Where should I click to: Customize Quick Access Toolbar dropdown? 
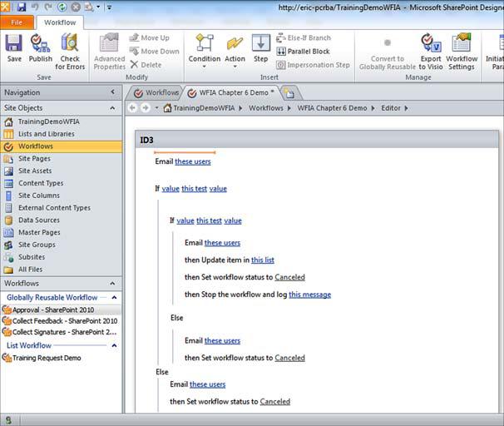click(x=109, y=7)
